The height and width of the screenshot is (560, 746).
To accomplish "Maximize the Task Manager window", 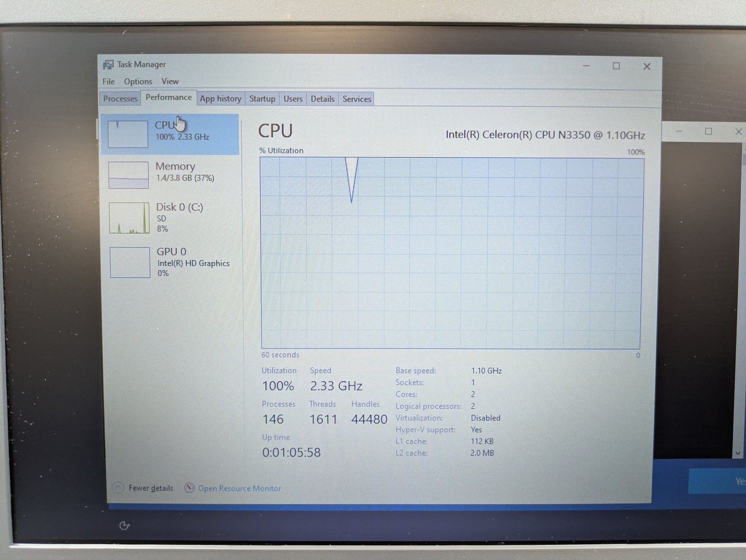I will click(x=616, y=66).
